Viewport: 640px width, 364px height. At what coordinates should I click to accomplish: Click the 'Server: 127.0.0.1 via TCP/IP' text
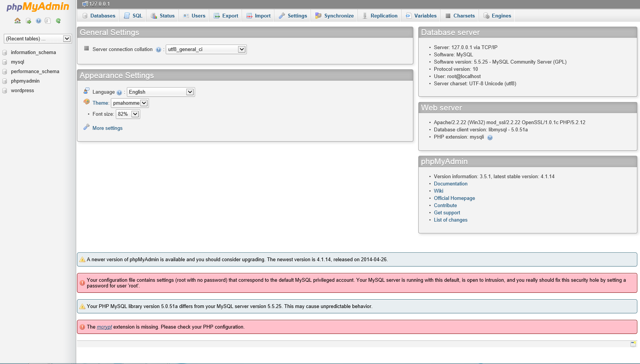point(466,48)
